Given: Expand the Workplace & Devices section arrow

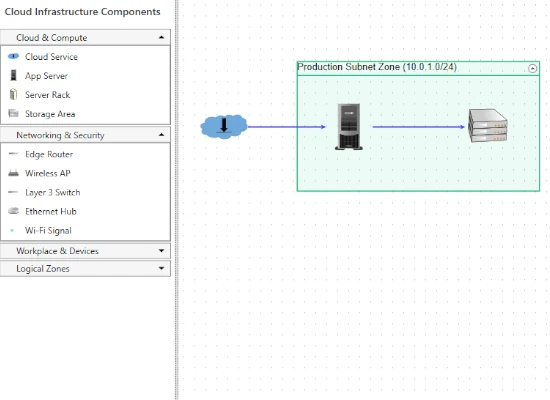Looking at the screenshot, I should point(161,251).
